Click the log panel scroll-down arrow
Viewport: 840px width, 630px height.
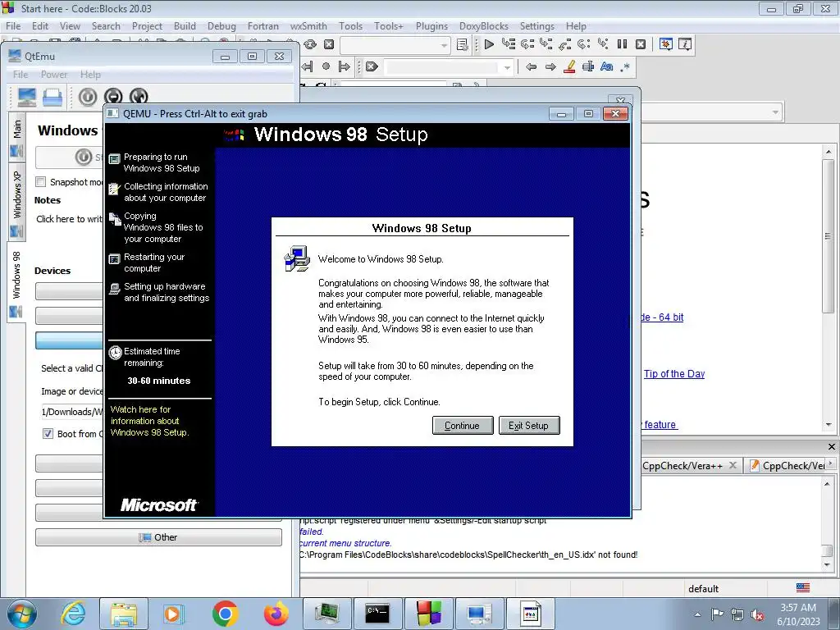pos(828,565)
